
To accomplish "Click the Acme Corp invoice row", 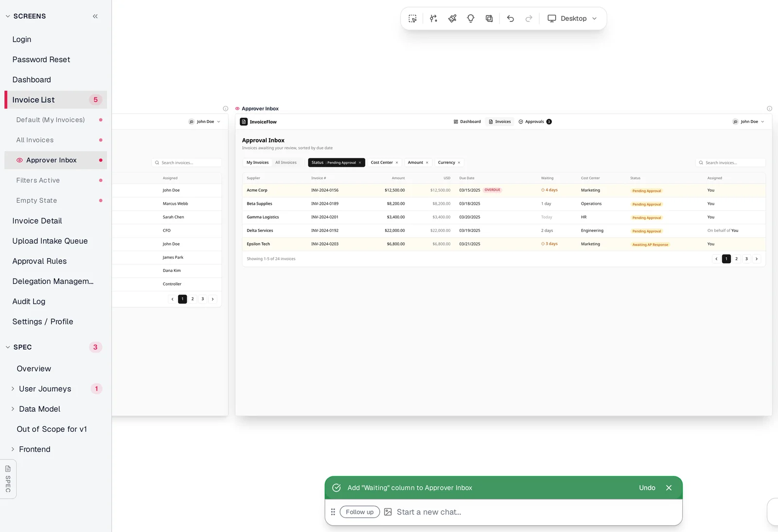I will (504, 190).
